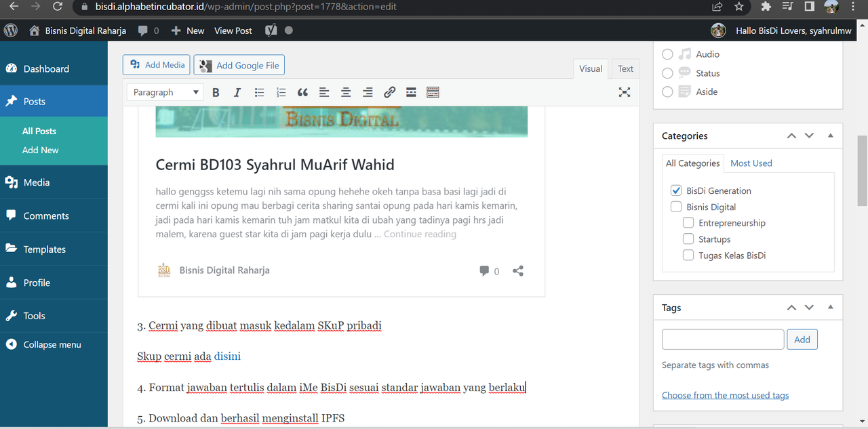This screenshot has width=868, height=429.
Task: Open Yoast SEO admin bar icon
Action: click(271, 30)
